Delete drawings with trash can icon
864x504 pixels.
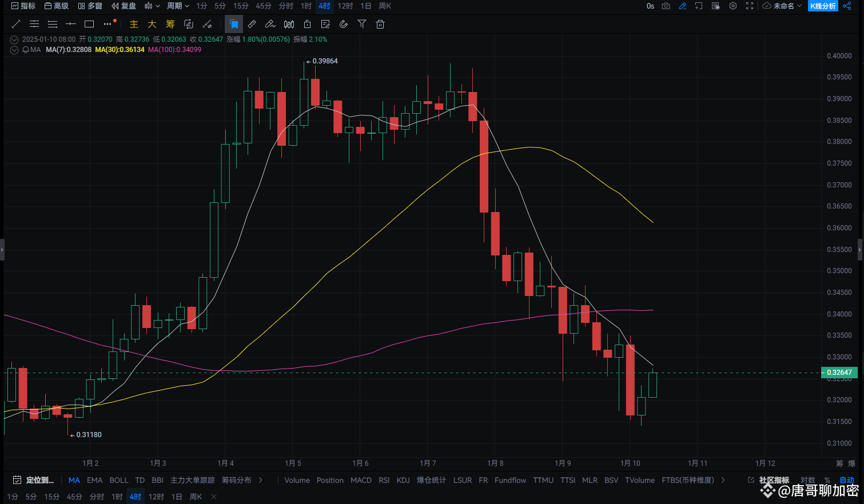pos(380,24)
